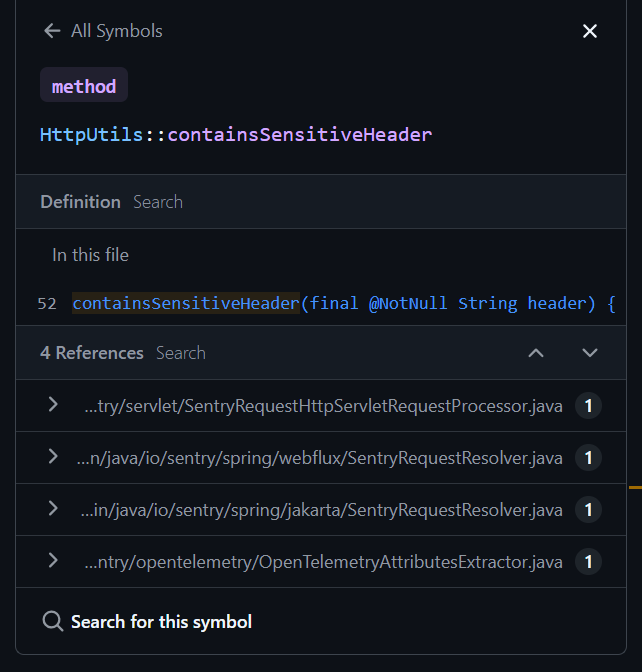The image size is (642, 672).
Task: Click the 4 References heading
Action: [x=92, y=353]
